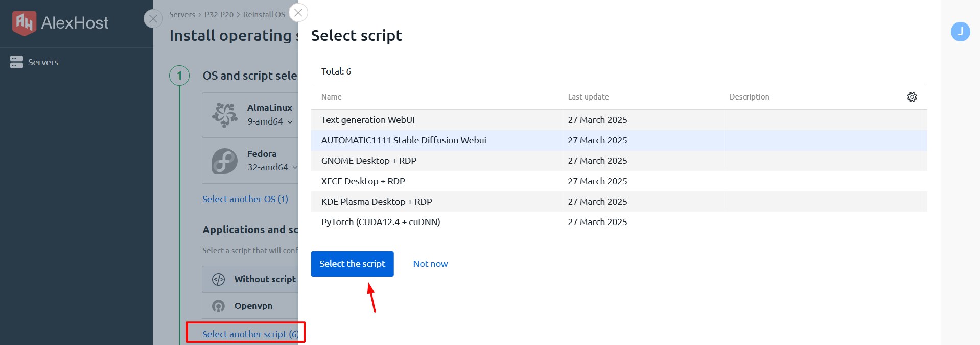Expand Fedora 32-amd64 version dropdown
The height and width of the screenshot is (345, 980).
(272, 167)
